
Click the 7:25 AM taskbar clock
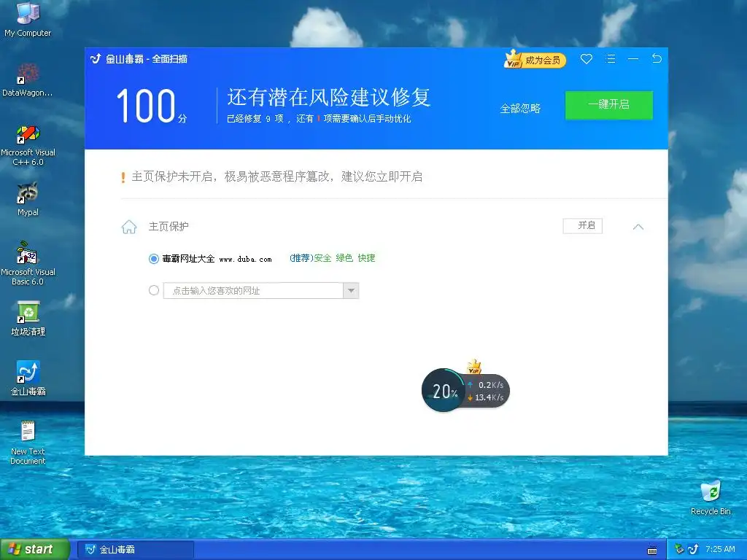pyautogui.click(x=720, y=550)
